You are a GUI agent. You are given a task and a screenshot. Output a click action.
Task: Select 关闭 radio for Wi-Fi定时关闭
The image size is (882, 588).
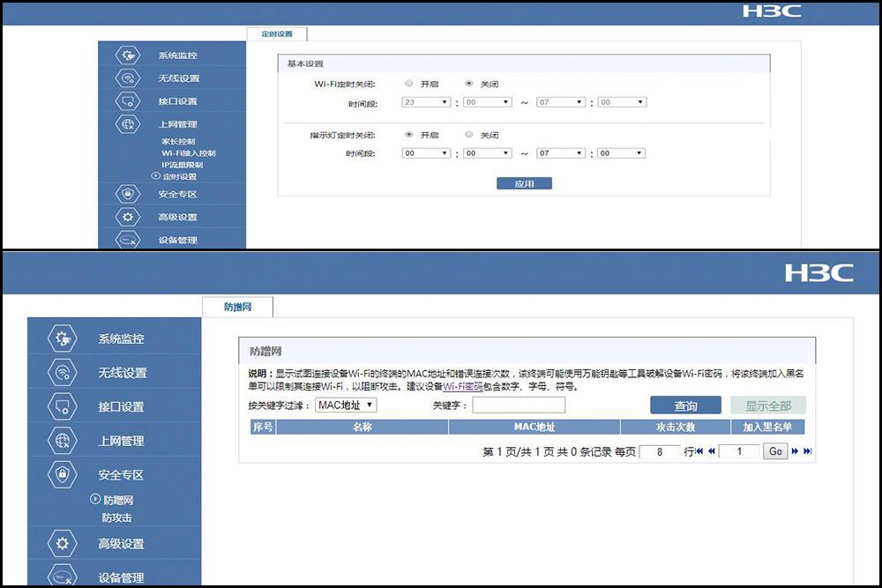(x=468, y=83)
